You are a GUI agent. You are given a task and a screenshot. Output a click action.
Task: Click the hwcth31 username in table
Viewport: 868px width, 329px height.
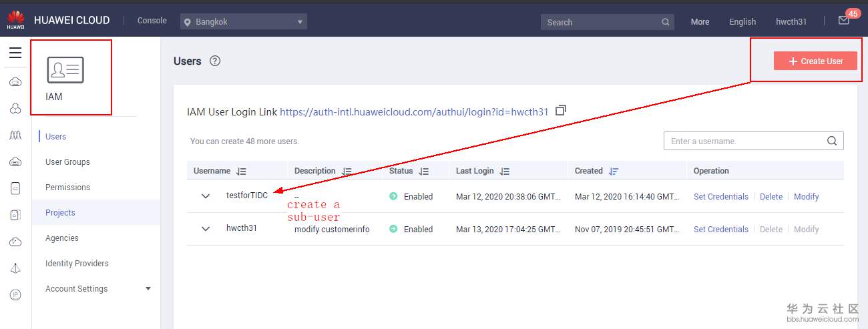[x=242, y=228]
